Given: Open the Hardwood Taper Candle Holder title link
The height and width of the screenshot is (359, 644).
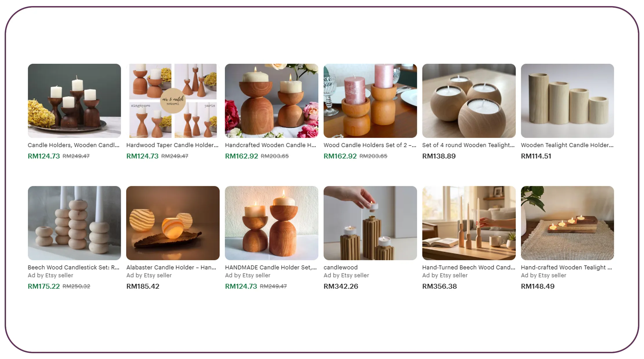Looking at the screenshot, I should click(172, 145).
